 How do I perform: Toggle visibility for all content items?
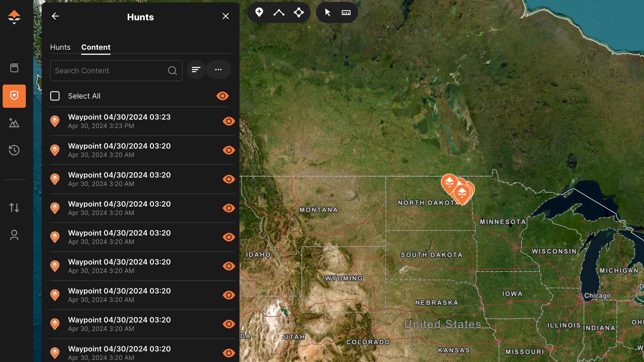222,95
